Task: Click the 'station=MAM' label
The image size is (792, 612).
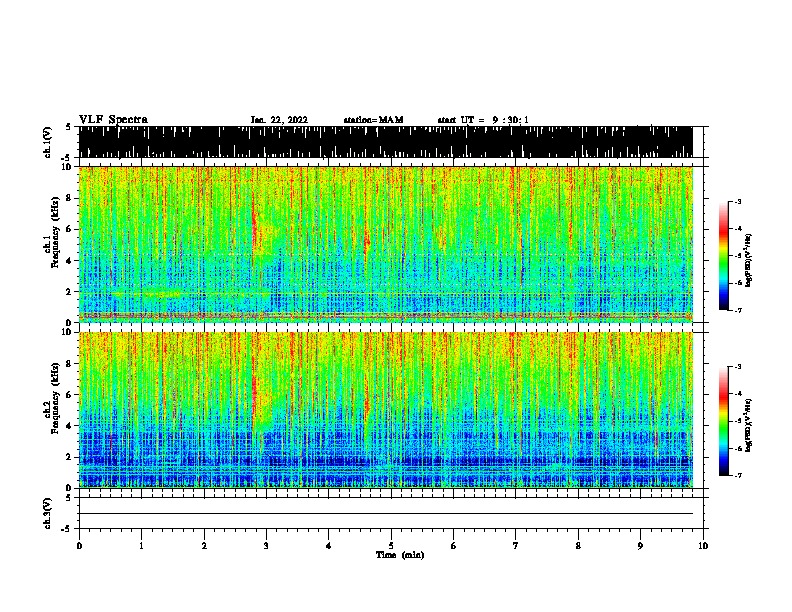Action: pos(373,120)
